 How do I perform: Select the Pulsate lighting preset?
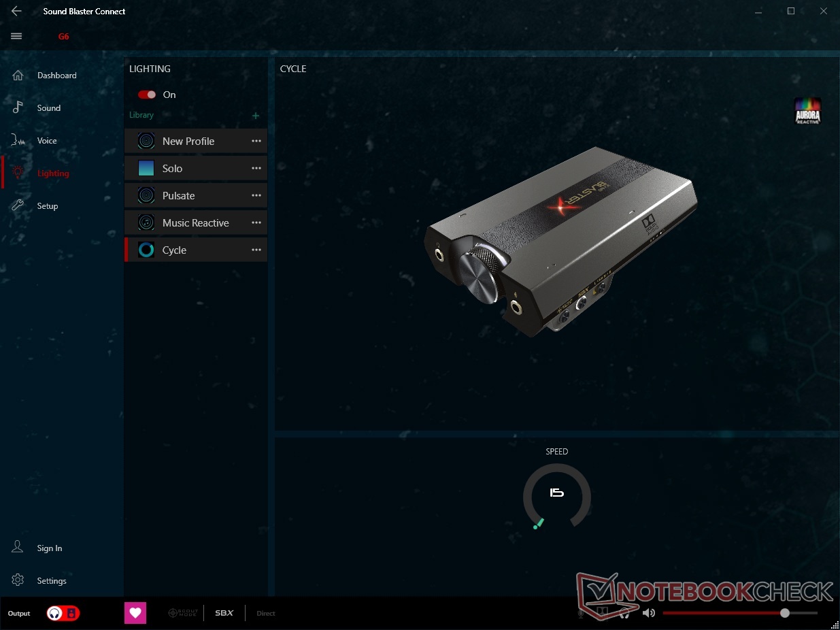point(196,195)
